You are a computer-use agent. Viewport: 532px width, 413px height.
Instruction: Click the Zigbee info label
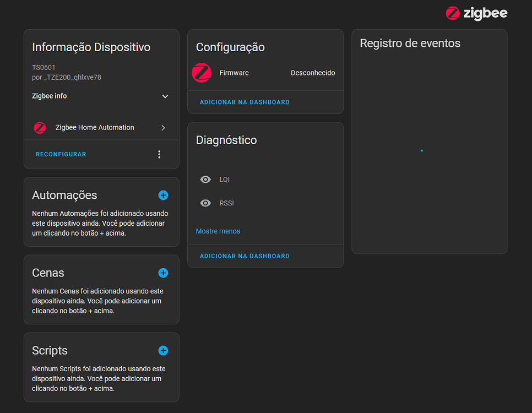point(49,96)
